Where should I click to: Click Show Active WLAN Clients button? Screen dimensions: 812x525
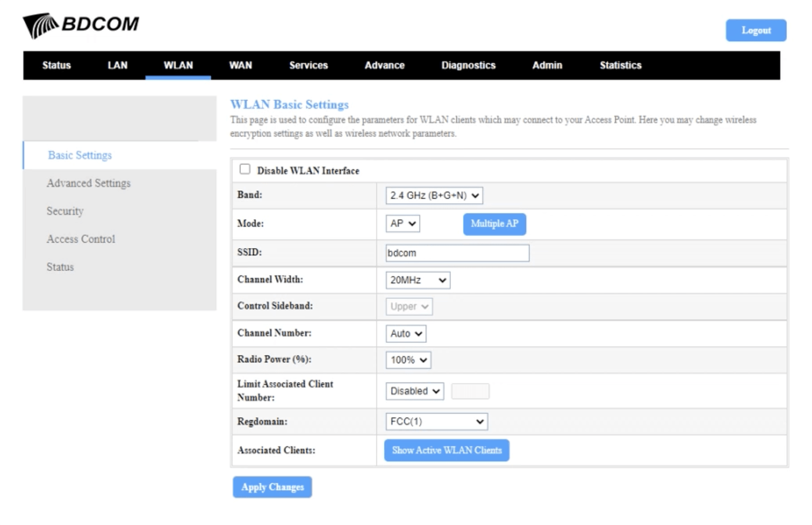tap(447, 450)
